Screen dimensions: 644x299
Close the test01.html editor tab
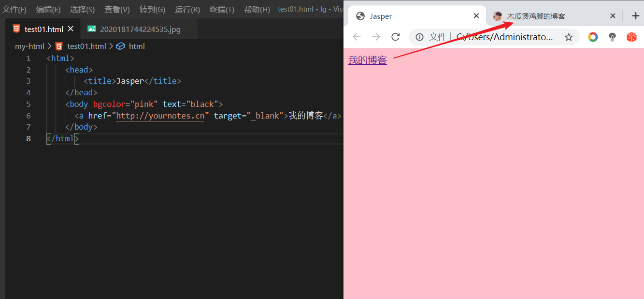point(71,29)
